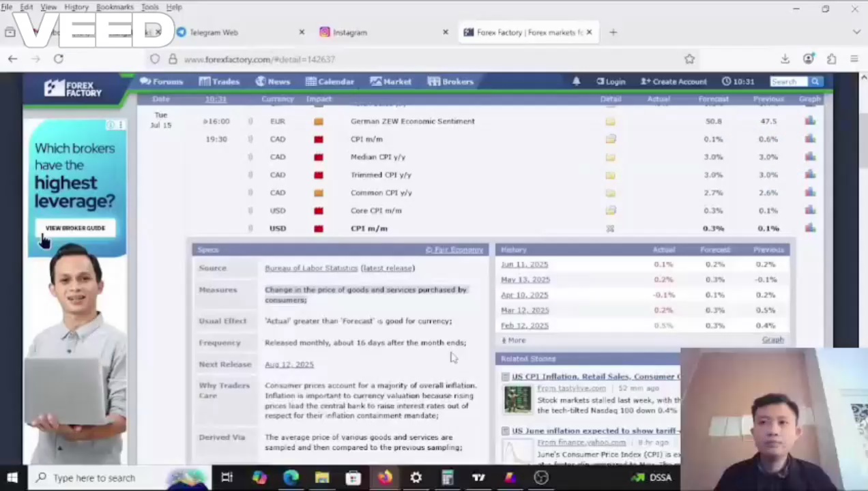The image size is (868, 491).
Task: Open the US CPI Inflation, Retail Sales story
Action: [596, 376]
